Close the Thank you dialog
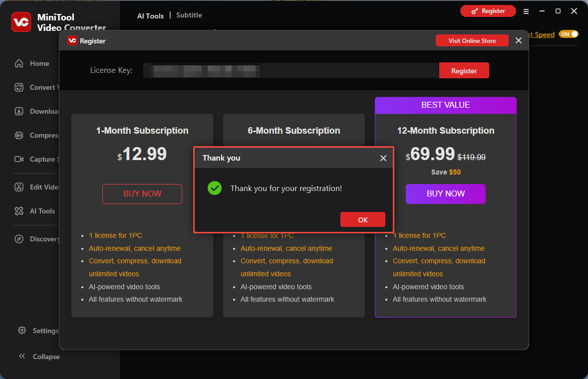The width and height of the screenshot is (588, 379). click(x=383, y=158)
